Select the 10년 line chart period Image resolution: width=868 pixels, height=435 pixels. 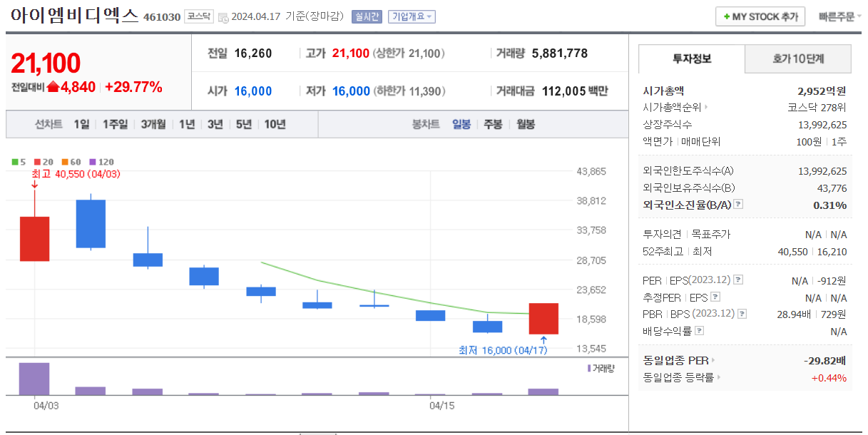pyautogui.click(x=275, y=124)
